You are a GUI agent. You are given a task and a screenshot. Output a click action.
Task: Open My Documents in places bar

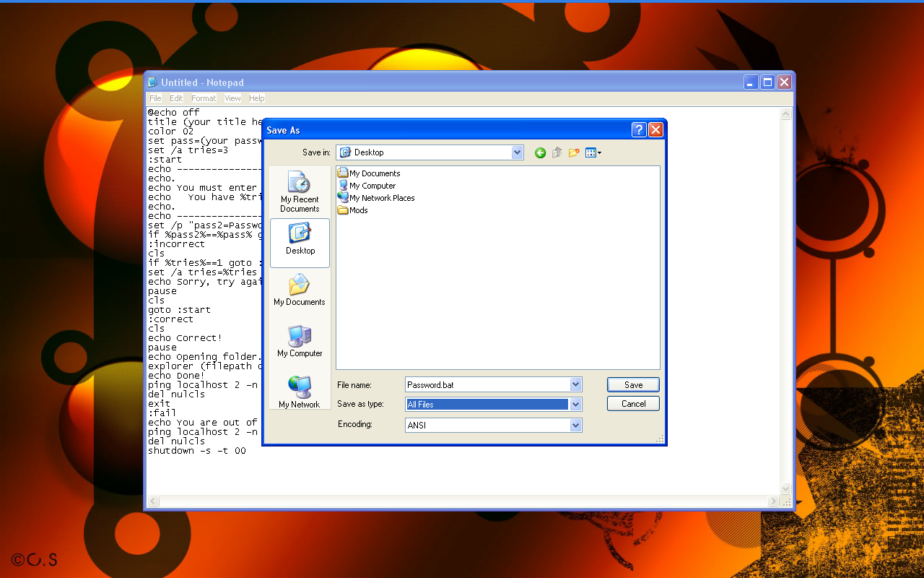(x=300, y=290)
